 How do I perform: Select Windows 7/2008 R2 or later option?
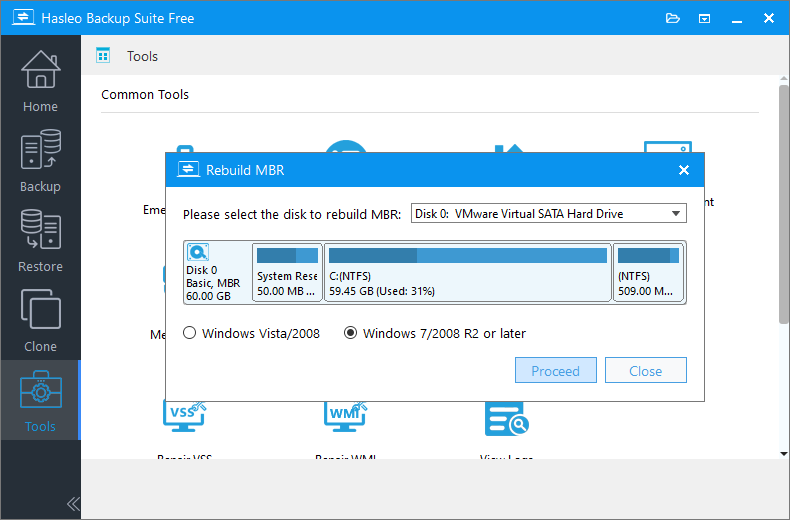(435, 333)
